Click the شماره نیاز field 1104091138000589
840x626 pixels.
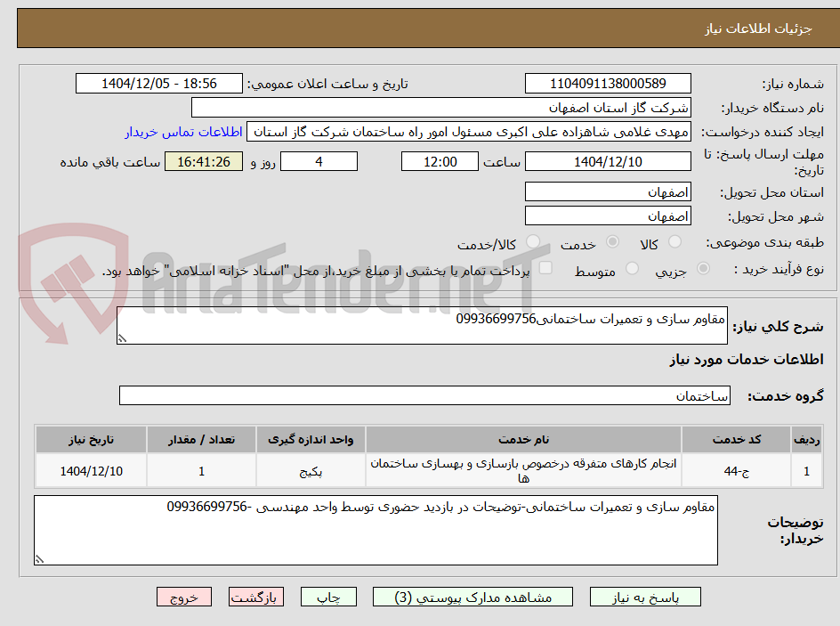pyautogui.click(x=608, y=84)
